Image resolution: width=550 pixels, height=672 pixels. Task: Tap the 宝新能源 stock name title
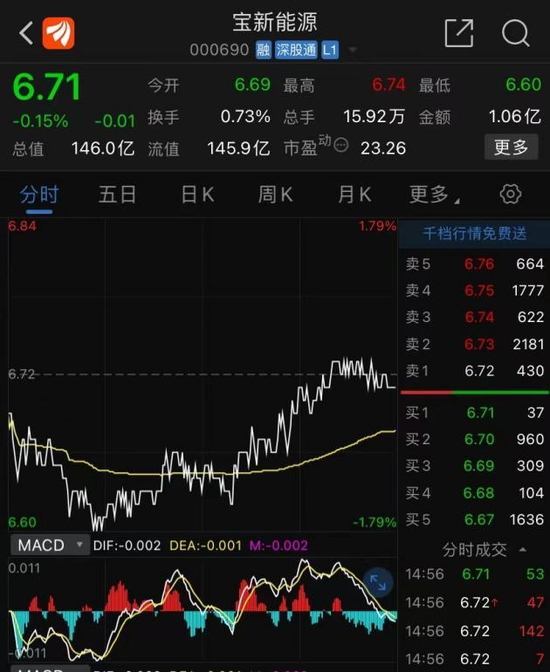coord(275,22)
